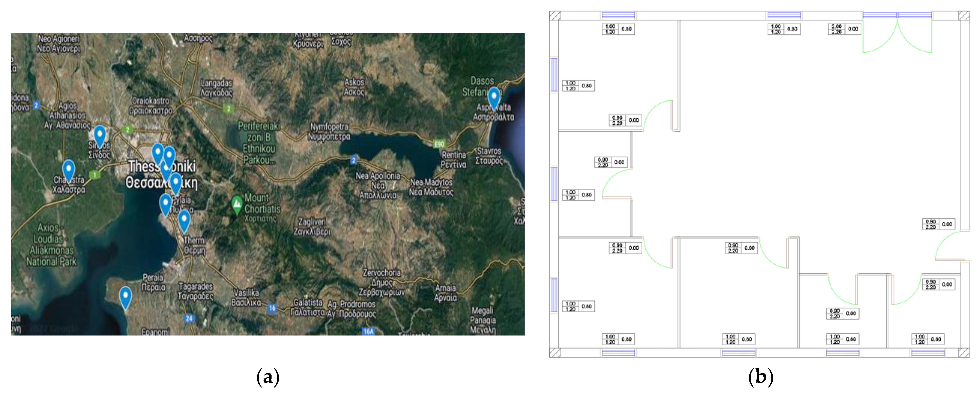Click the double entrance door in floor plan
Viewport: 980px width, 395px height.
click(x=897, y=34)
